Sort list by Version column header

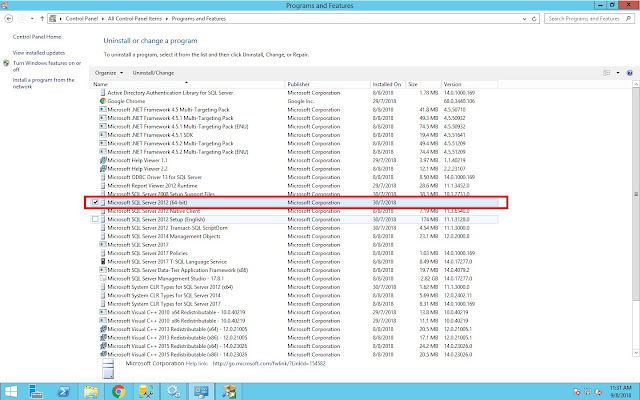[x=469, y=84]
